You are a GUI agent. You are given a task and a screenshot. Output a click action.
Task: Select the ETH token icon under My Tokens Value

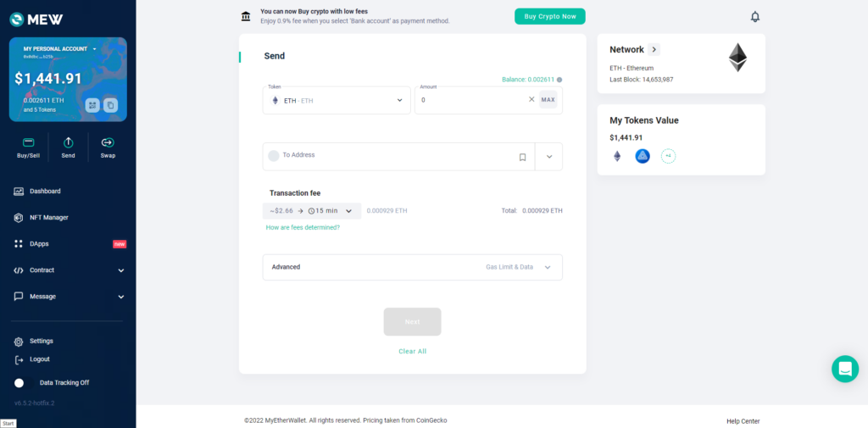(617, 156)
